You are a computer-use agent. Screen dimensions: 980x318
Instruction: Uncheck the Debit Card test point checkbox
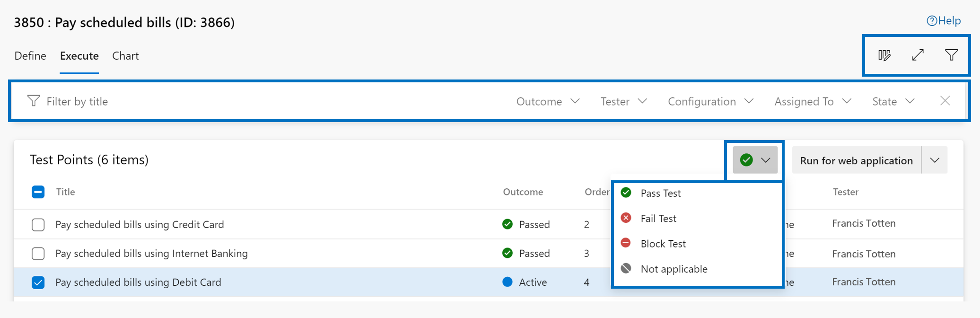point(38,283)
